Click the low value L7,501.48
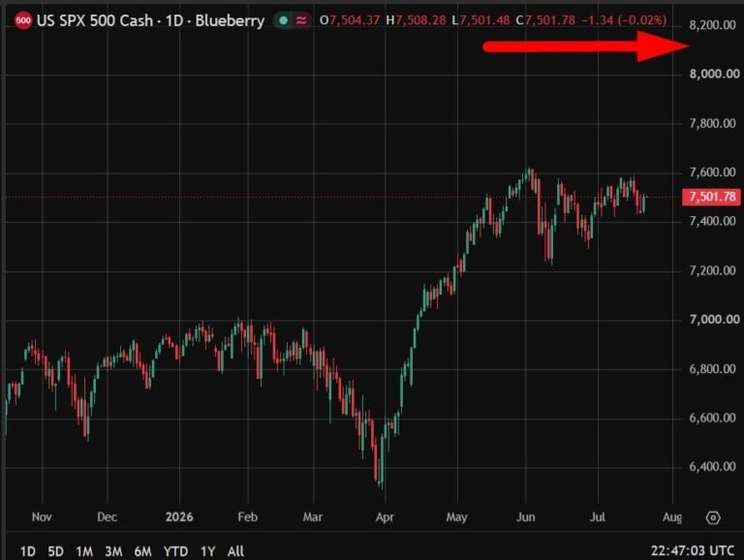Image resolution: width=744 pixels, height=560 pixels. [x=480, y=20]
